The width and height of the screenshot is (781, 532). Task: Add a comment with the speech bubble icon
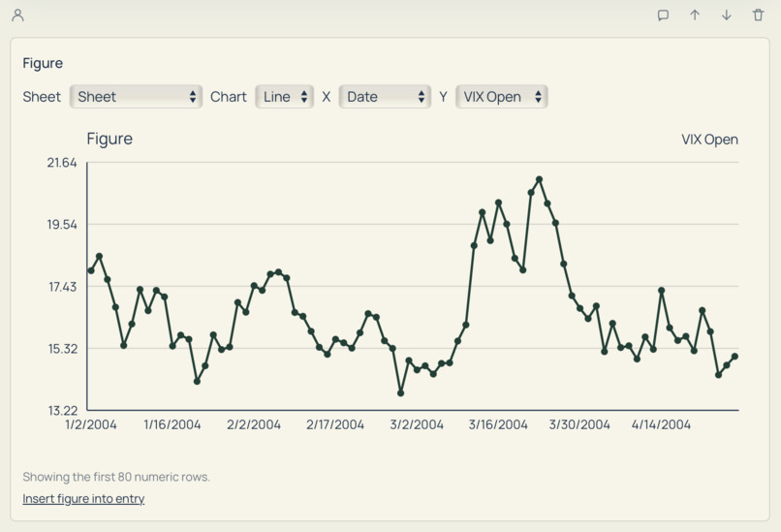(663, 16)
